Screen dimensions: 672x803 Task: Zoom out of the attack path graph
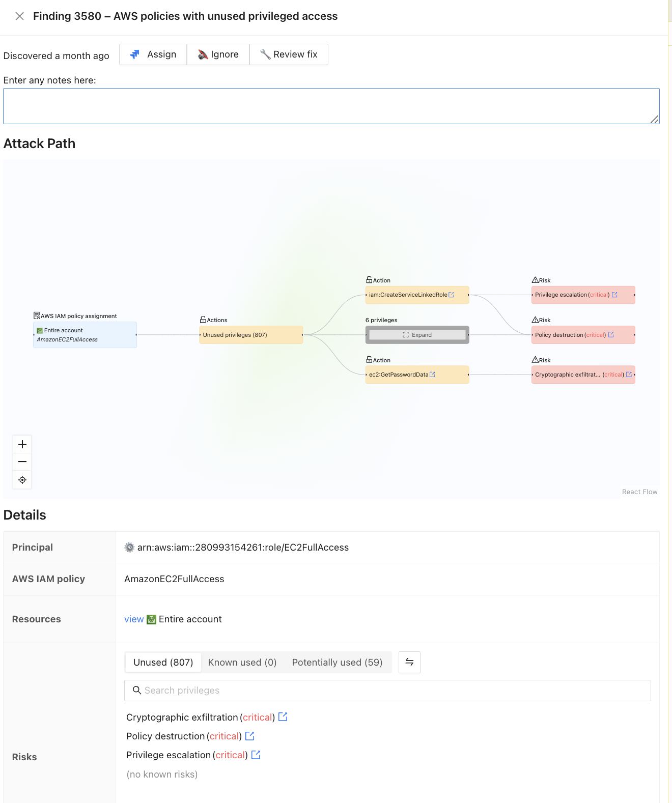22,462
